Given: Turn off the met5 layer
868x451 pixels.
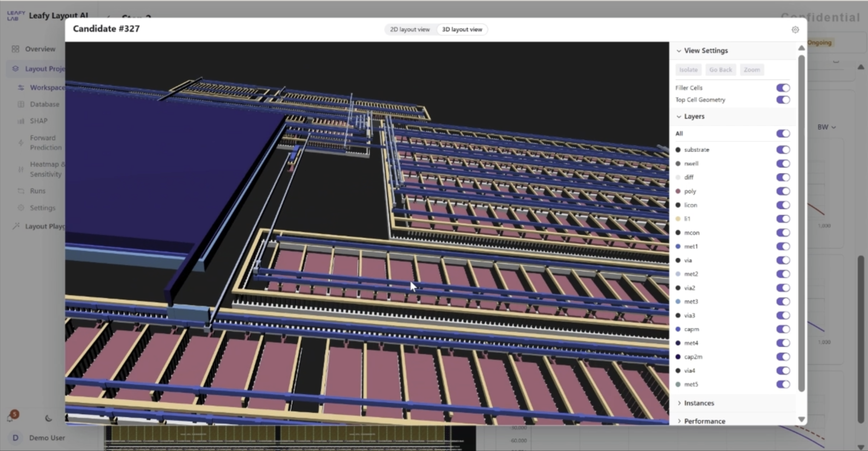Looking at the screenshot, I should pyautogui.click(x=783, y=384).
